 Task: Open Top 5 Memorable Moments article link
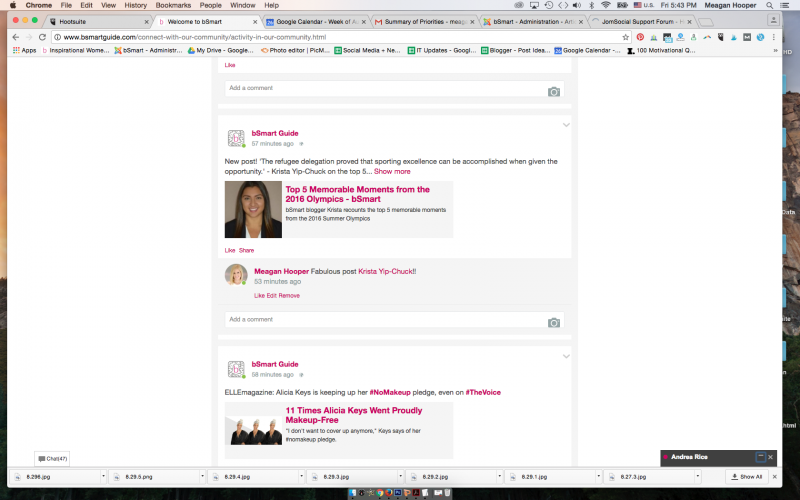click(357, 194)
